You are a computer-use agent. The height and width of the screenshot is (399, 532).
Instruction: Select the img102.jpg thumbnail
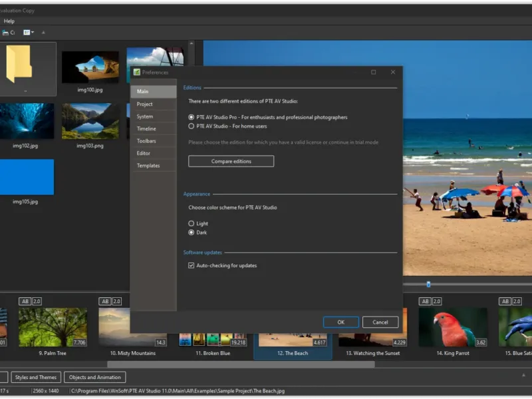click(27, 121)
